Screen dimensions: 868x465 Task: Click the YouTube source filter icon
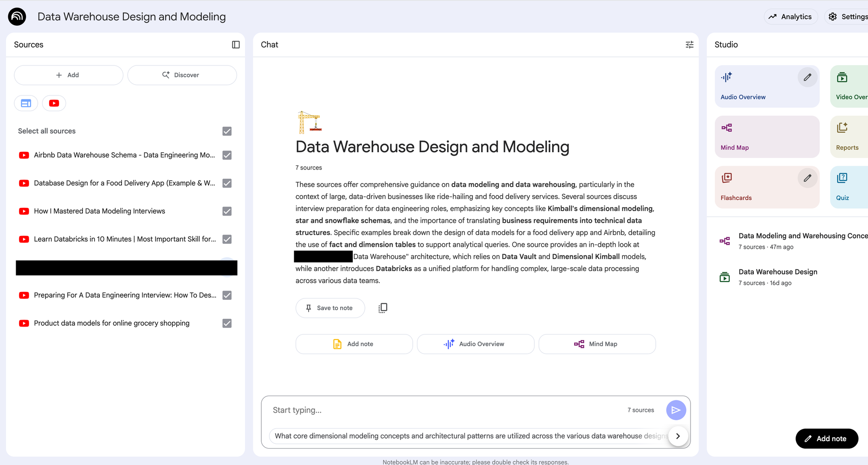54,103
